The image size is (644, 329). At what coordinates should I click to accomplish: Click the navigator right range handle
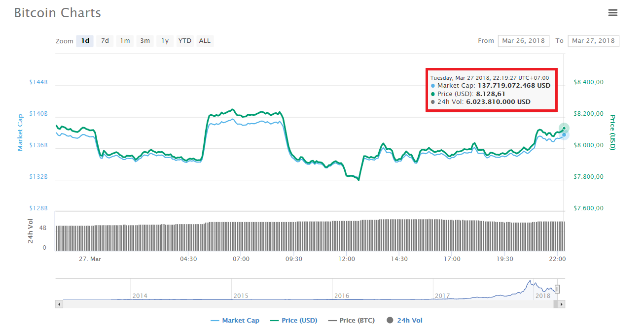(557, 289)
